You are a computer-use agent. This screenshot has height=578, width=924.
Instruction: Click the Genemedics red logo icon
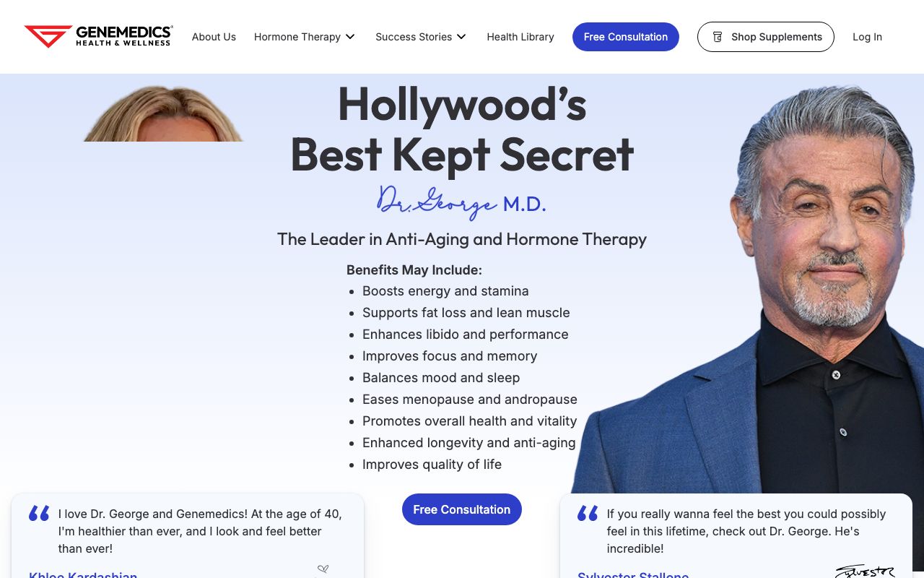pyautogui.click(x=48, y=36)
